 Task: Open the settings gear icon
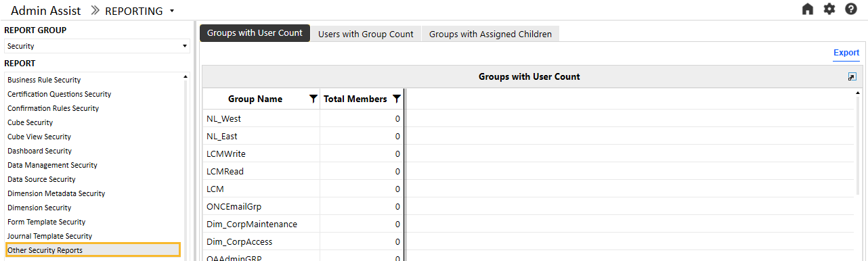[829, 9]
